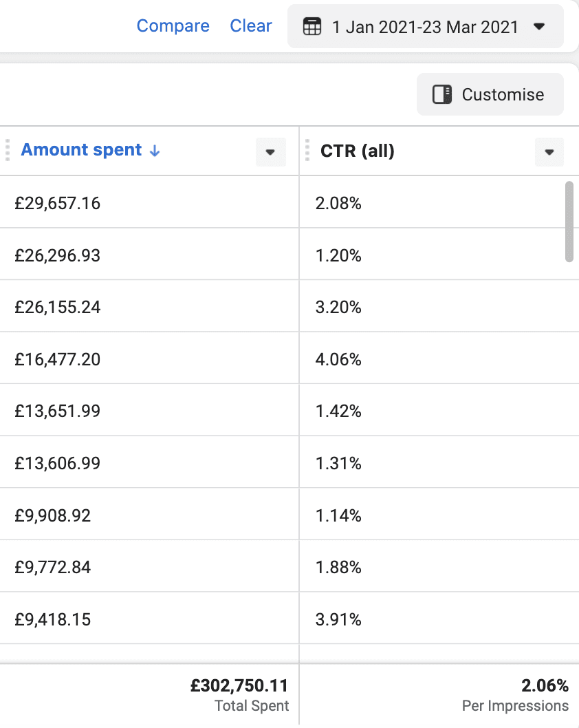
Task: Open the date range dropdown arrow
Action: pyautogui.click(x=539, y=27)
